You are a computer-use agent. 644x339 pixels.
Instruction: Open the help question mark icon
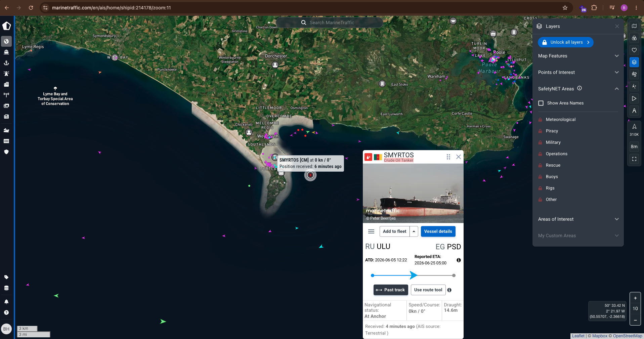[x=6, y=312]
